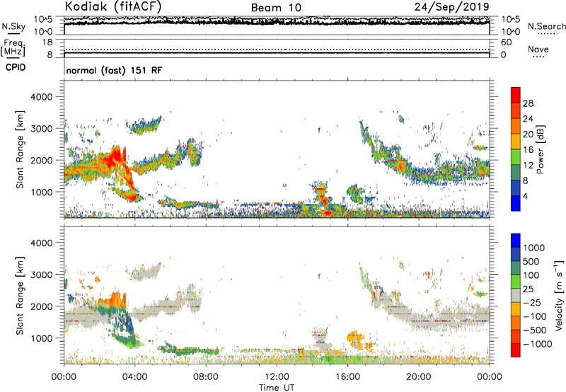This screenshot has width=566, height=392.
Task: Click the "20" label on the Power colorbar
Action: coord(528,134)
